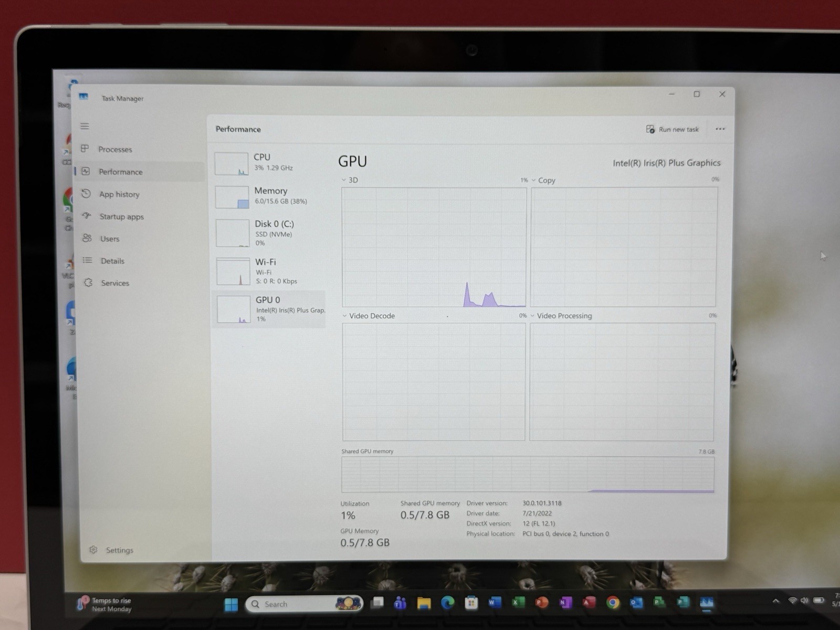Open the weather widget on taskbar
The height and width of the screenshot is (630, 840).
click(104, 604)
